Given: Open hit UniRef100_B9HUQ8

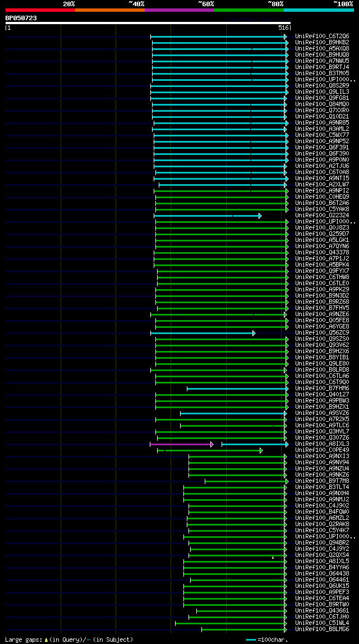Looking at the screenshot, I should 322,55.
